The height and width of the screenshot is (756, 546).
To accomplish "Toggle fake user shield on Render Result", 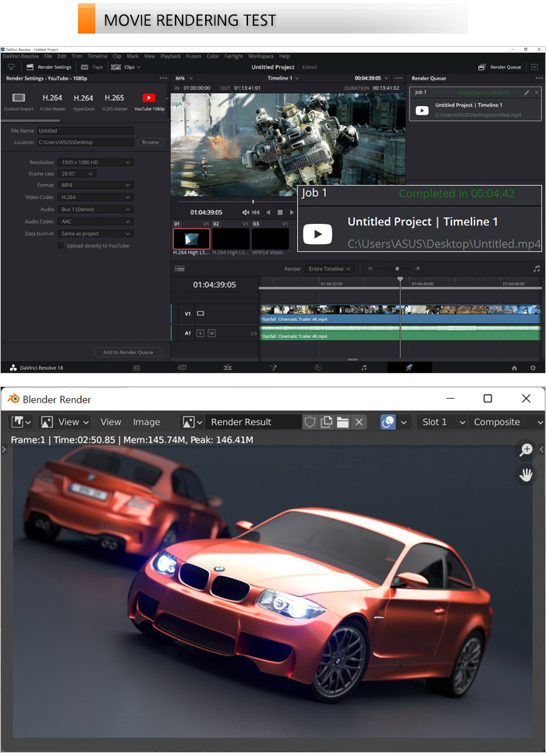I will pos(310,422).
